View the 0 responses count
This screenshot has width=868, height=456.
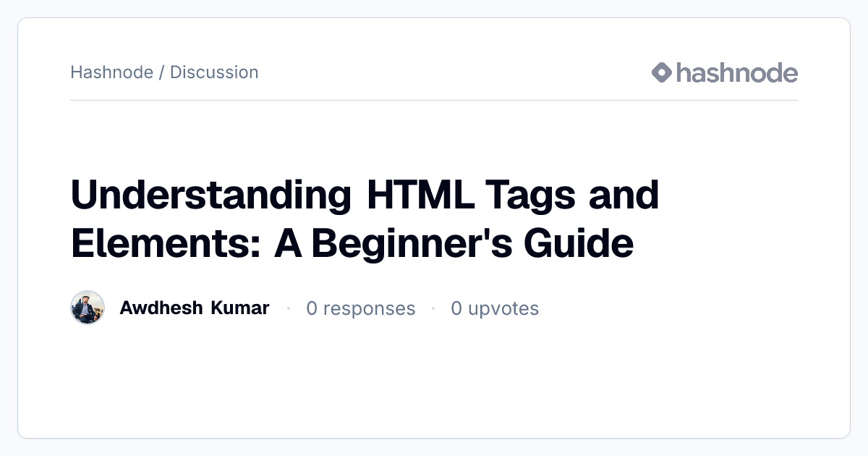click(361, 309)
